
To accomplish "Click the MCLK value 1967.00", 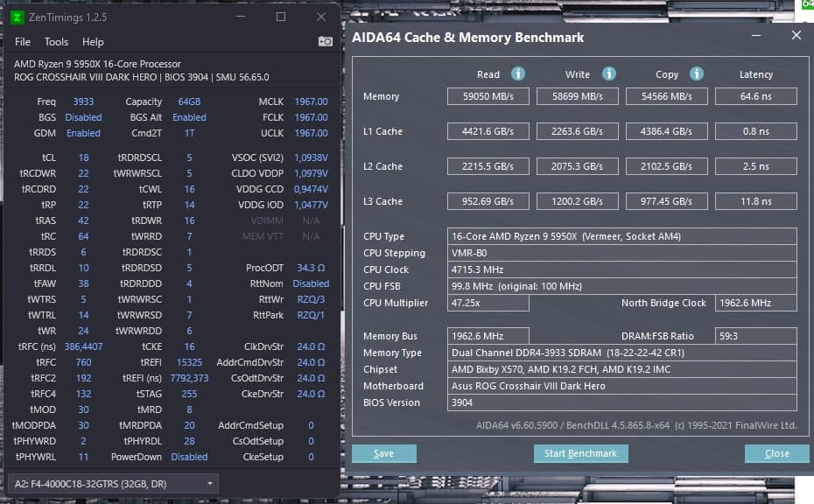I will 311,101.
